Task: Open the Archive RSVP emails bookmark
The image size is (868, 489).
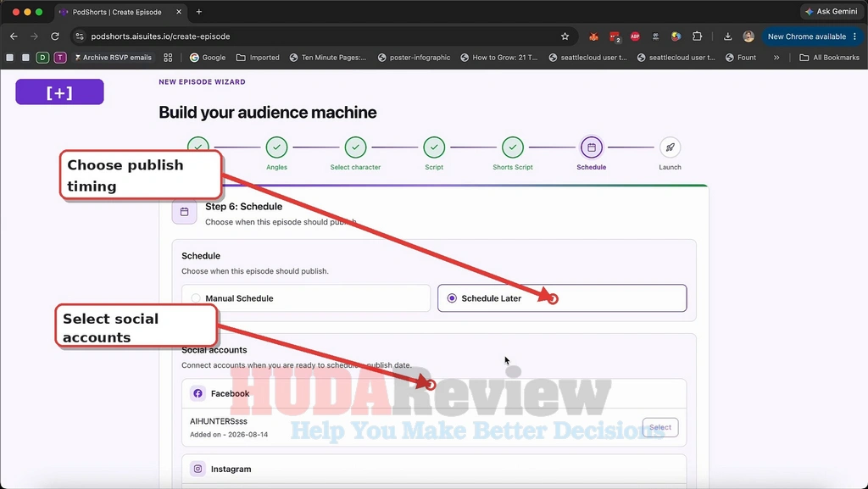Action: [113, 58]
